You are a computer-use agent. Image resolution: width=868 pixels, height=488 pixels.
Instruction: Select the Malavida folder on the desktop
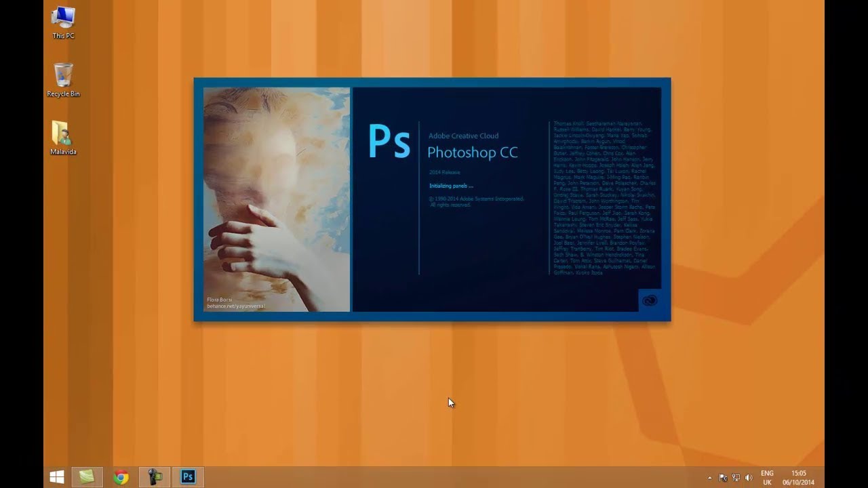(63, 138)
